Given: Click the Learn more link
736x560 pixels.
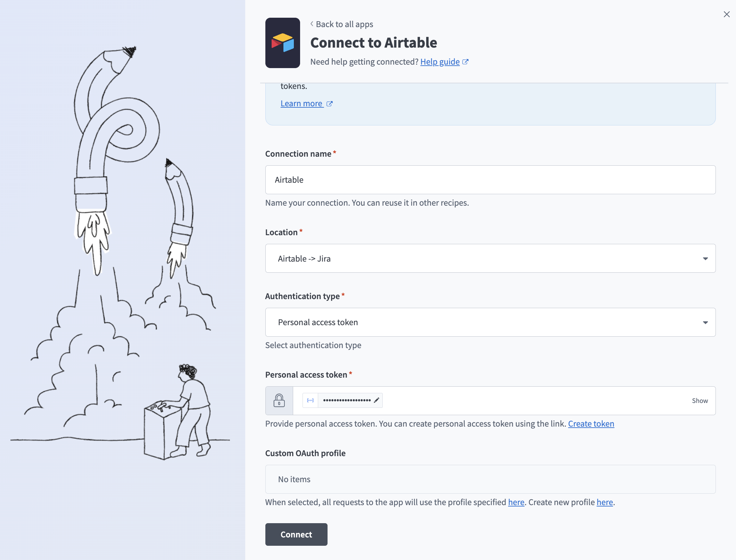Looking at the screenshot, I should click(x=301, y=103).
